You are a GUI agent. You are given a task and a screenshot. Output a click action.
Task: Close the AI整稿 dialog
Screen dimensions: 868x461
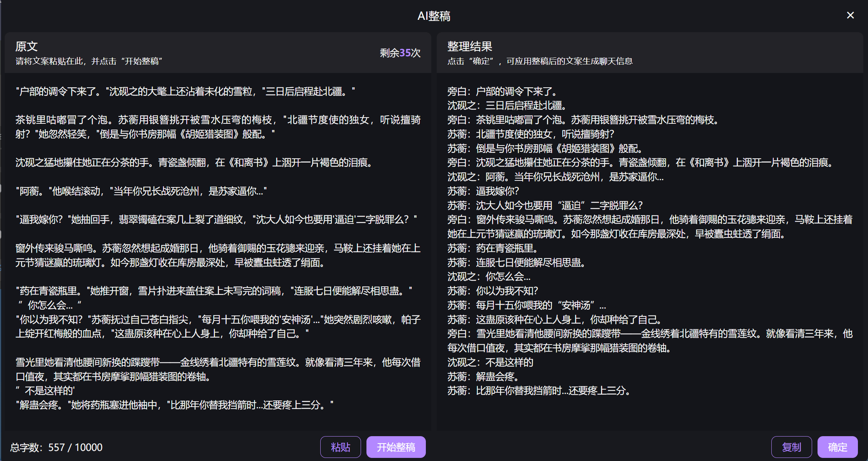click(850, 15)
